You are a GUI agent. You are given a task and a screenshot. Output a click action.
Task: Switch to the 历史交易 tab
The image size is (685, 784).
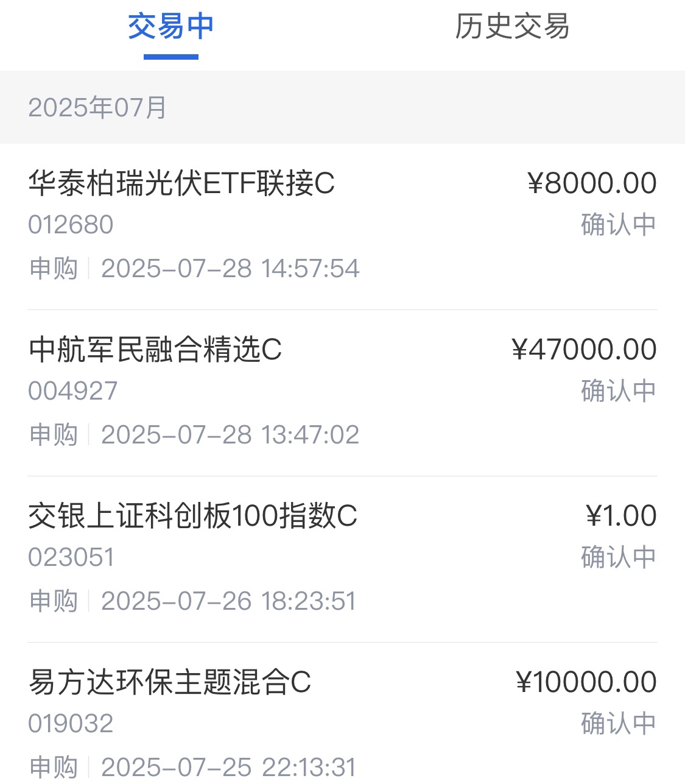point(512,27)
